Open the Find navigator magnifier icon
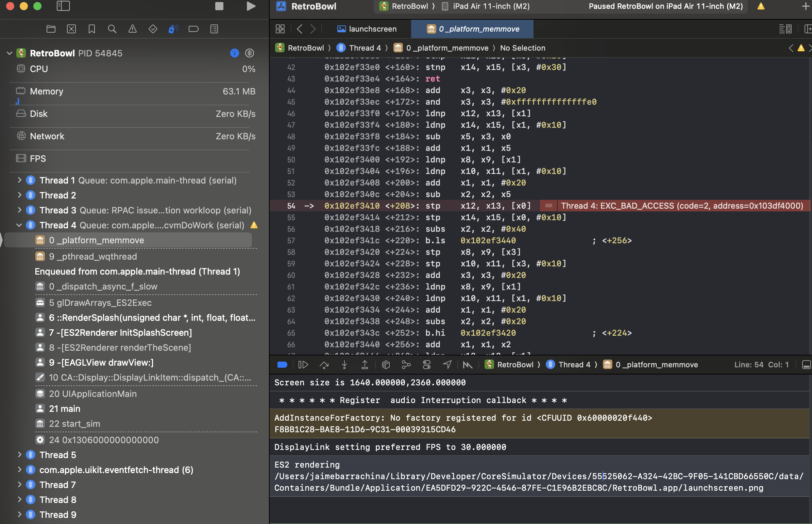This screenshot has height=524, width=812. click(112, 29)
